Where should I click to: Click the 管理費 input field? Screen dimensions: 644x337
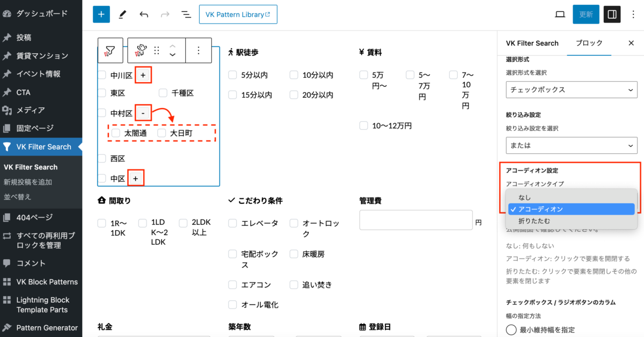tap(415, 221)
